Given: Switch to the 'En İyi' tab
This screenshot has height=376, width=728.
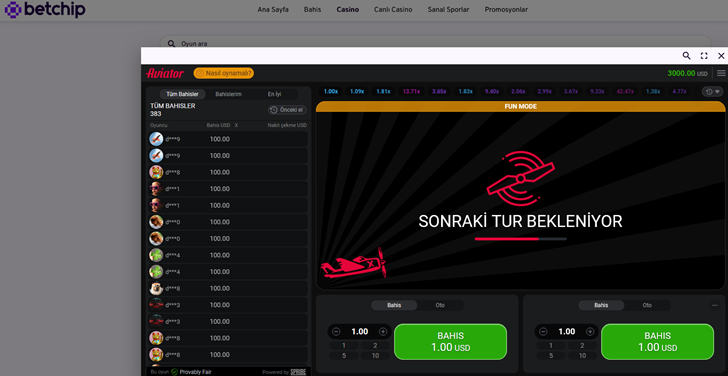Looking at the screenshot, I should (x=274, y=94).
